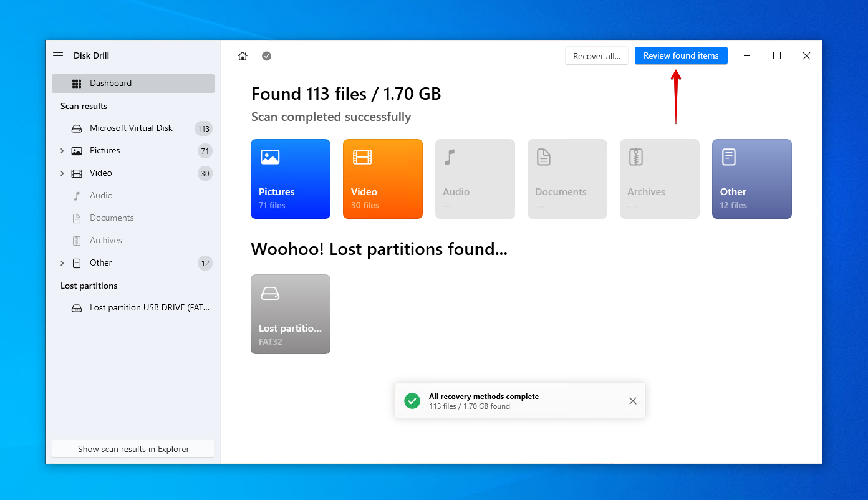Viewport: 868px width, 500px height.
Task: Click the 12 count badge beside Other
Action: click(205, 263)
